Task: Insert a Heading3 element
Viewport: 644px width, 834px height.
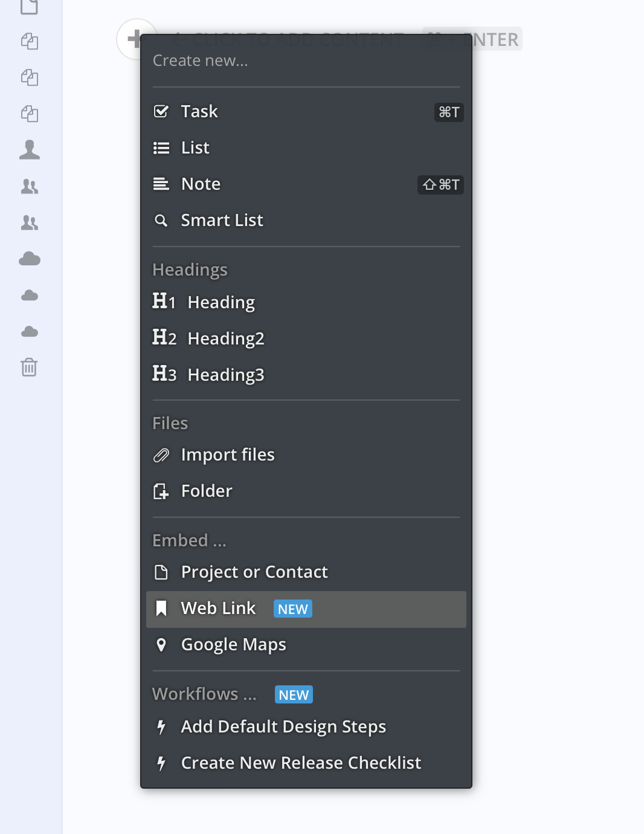Action: tap(306, 374)
